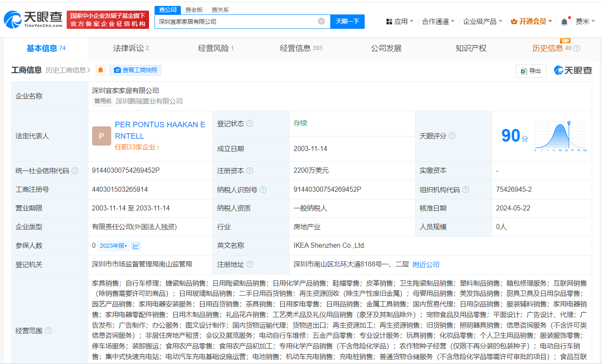Select the 经营信息 tab
This screenshot has width=602, height=364.
(x=301, y=48)
